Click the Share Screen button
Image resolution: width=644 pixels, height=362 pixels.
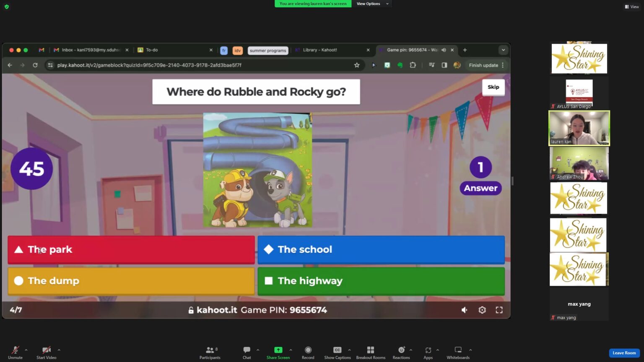[278, 353]
